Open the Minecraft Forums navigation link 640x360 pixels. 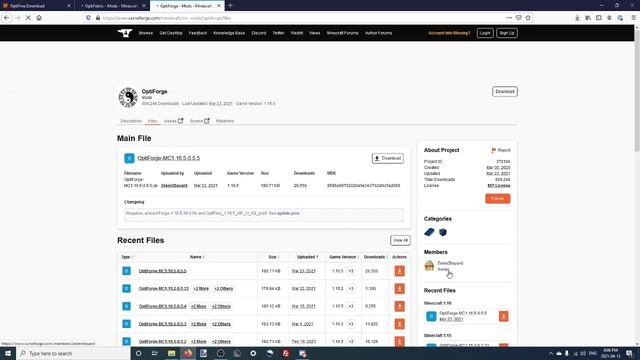click(342, 33)
